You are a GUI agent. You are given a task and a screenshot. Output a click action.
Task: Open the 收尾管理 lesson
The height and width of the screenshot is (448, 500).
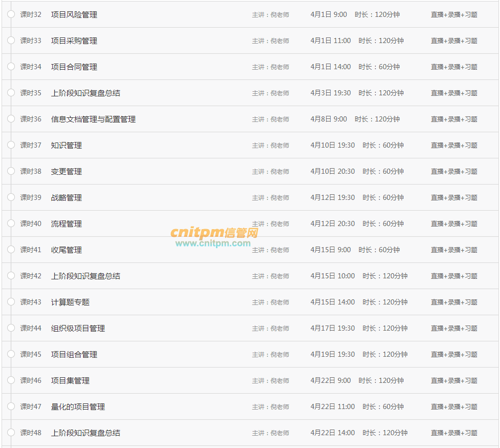[x=66, y=250]
